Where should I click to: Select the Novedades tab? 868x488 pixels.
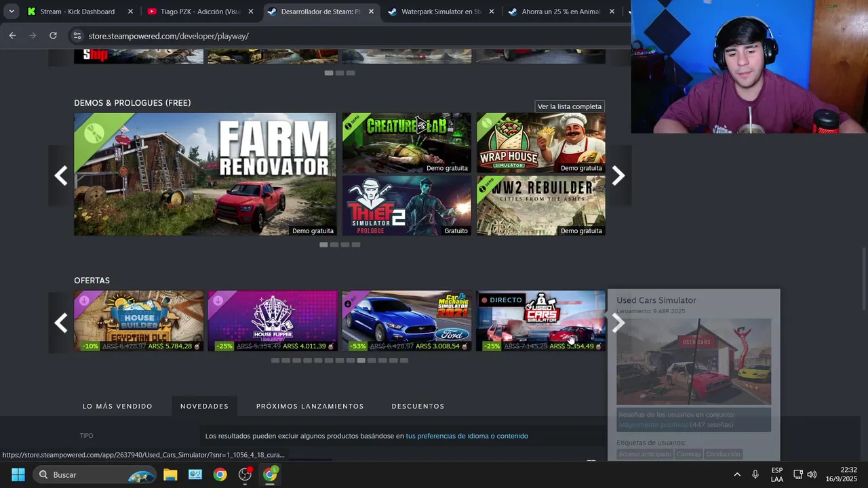click(204, 406)
